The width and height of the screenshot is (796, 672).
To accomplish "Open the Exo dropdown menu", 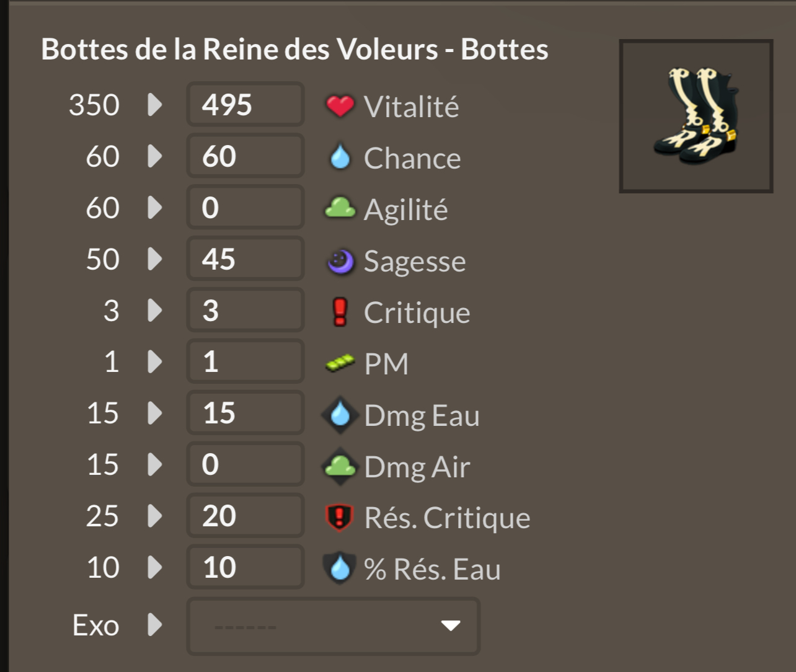I will click(x=334, y=626).
